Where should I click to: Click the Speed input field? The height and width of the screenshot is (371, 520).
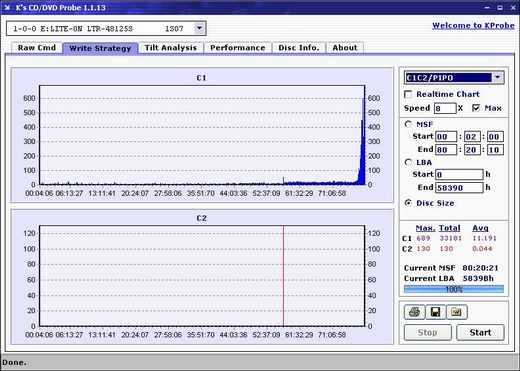(445, 108)
